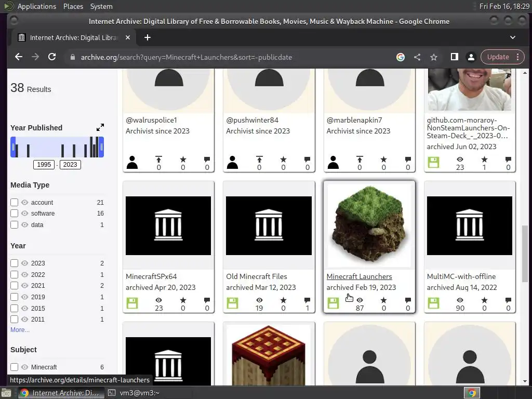The width and height of the screenshot is (532, 399).
Task: Check the 2021 year checkbox
Action: tap(14, 286)
